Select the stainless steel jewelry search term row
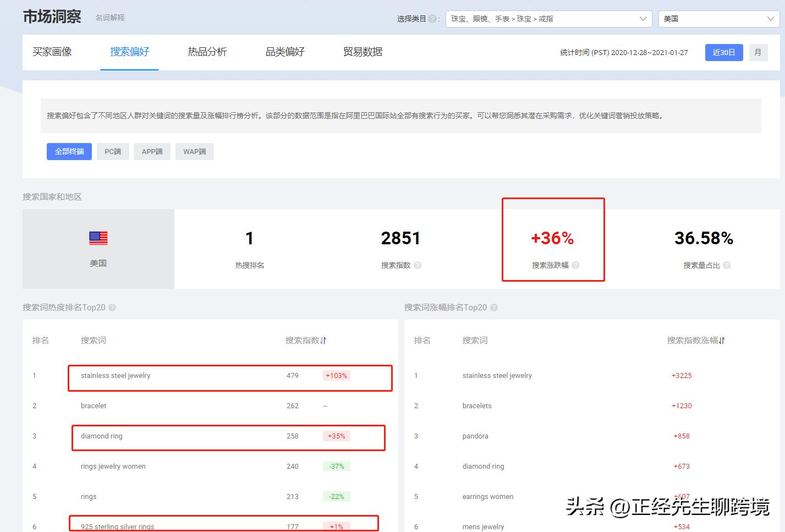Image resolution: width=785 pixels, height=532 pixels. point(116,376)
